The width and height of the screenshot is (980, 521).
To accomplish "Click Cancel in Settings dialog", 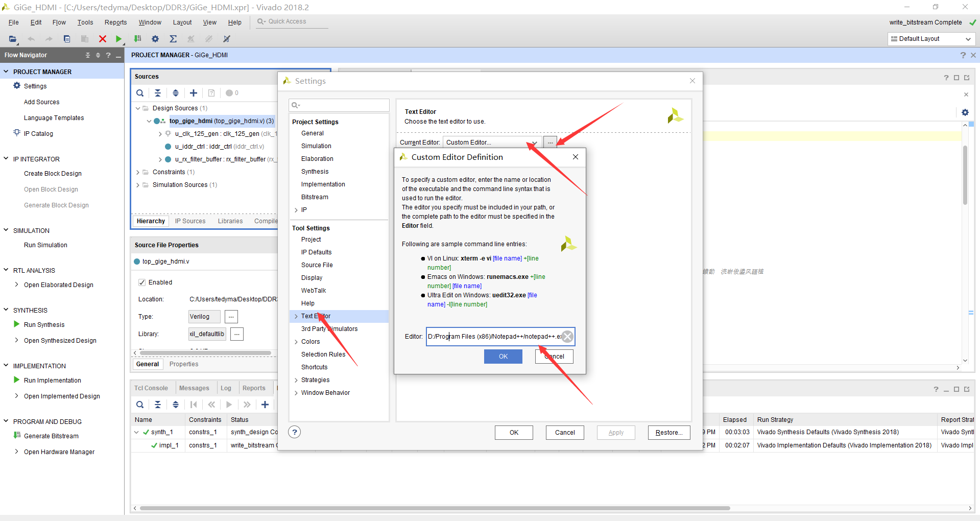I will click(x=565, y=433).
